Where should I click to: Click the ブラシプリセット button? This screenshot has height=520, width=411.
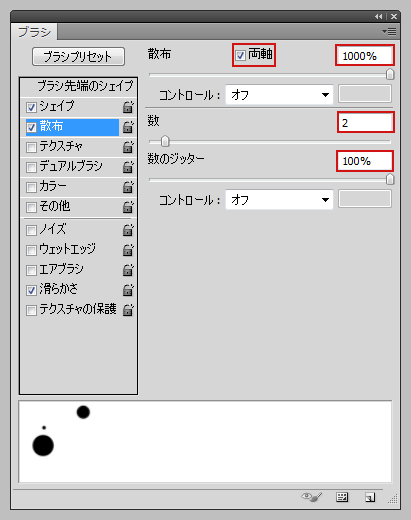coord(78,57)
